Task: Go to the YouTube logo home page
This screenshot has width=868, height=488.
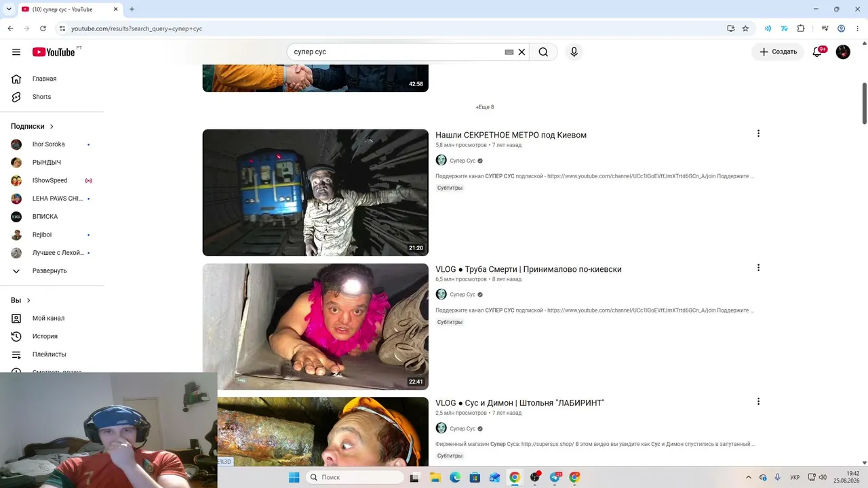Action: (54, 52)
